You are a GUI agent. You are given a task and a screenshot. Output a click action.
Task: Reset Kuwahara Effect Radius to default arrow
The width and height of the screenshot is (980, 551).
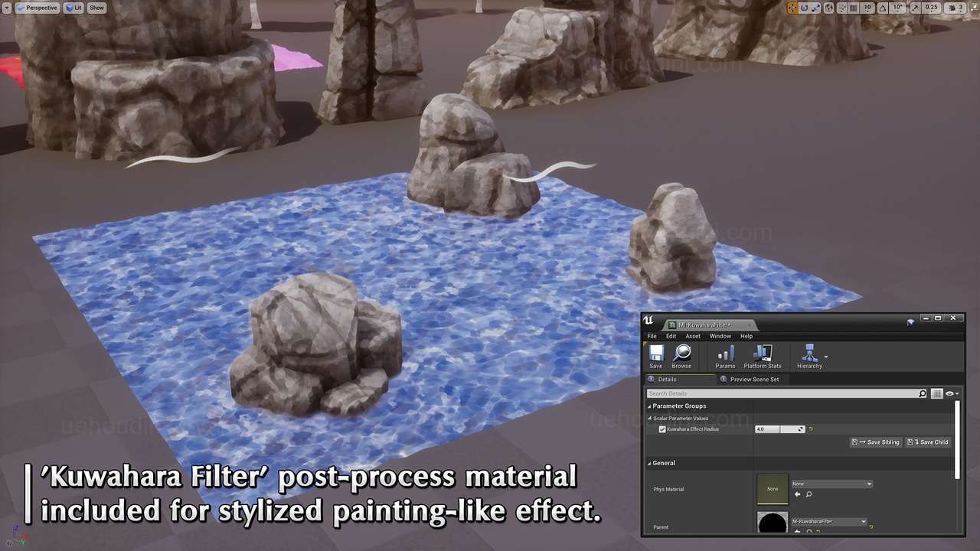pyautogui.click(x=811, y=429)
